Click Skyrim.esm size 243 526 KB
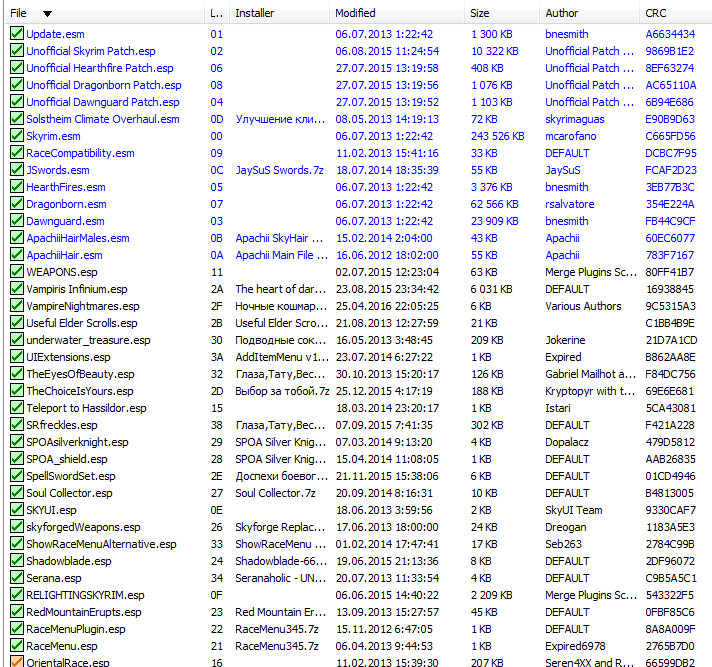 coord(498,136)
